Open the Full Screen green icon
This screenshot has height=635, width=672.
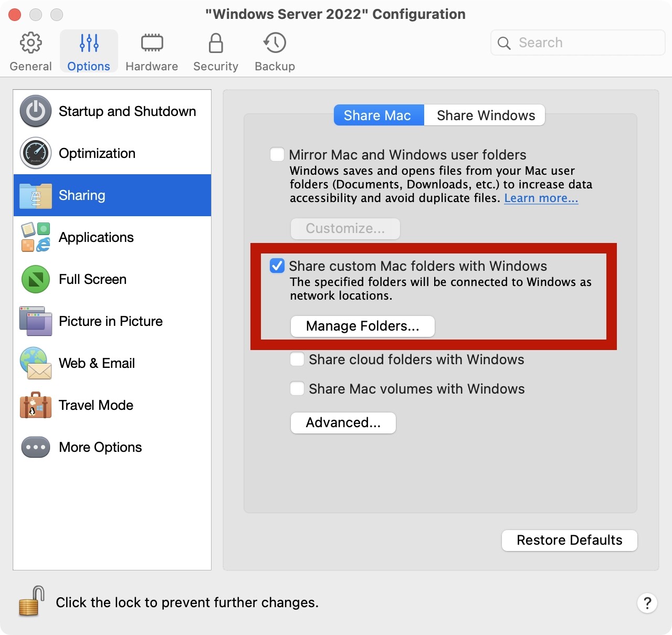36,279
